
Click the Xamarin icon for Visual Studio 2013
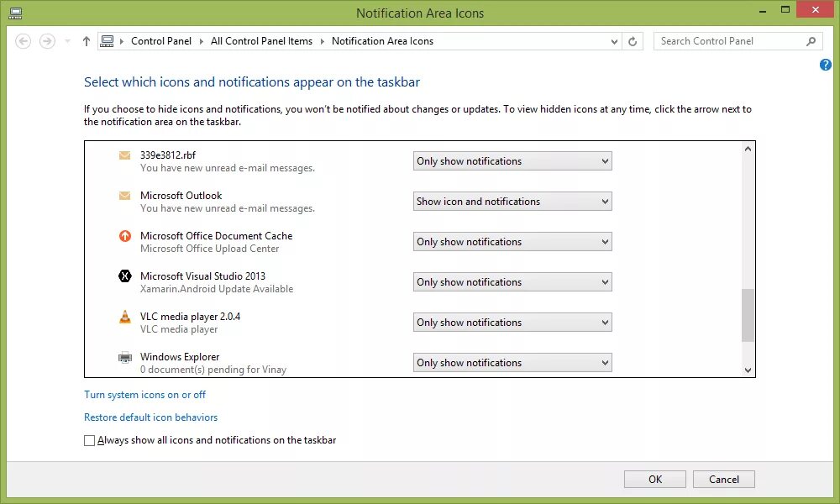point(125,276)
